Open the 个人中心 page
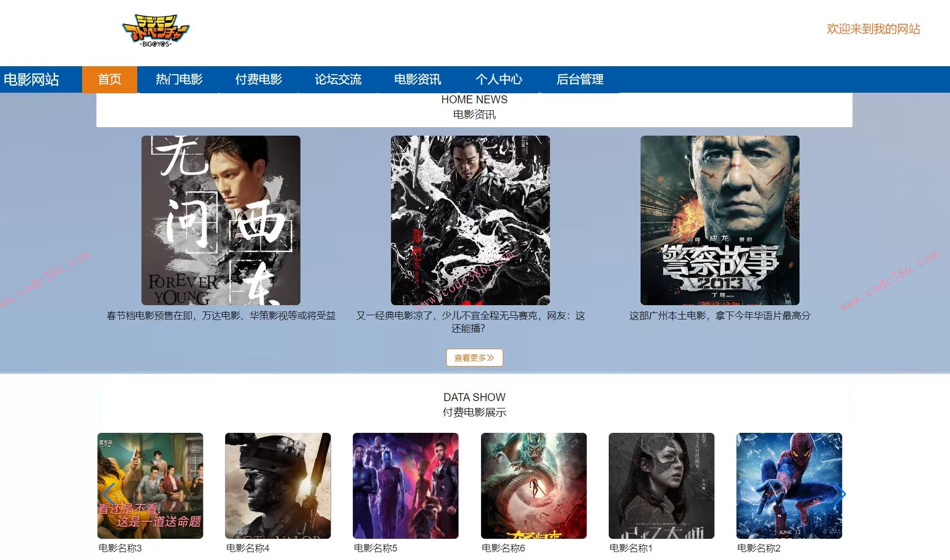 pos(499,79)
